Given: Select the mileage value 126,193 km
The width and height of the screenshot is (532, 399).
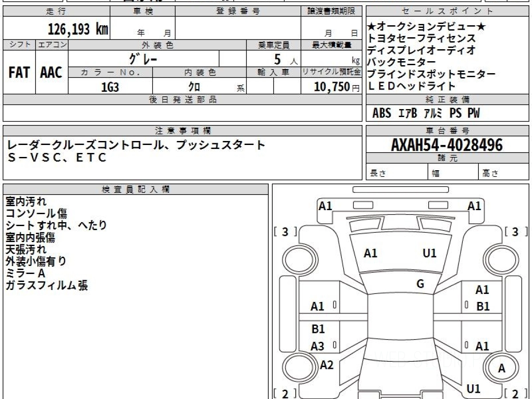Looking at the screenshot, I should pos(78,29).
